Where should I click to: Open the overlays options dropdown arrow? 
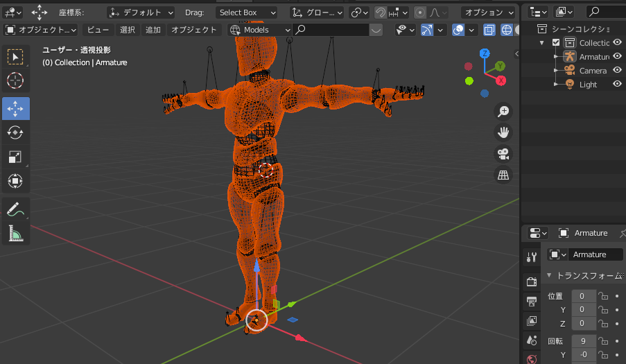click(x=471, y=30)
